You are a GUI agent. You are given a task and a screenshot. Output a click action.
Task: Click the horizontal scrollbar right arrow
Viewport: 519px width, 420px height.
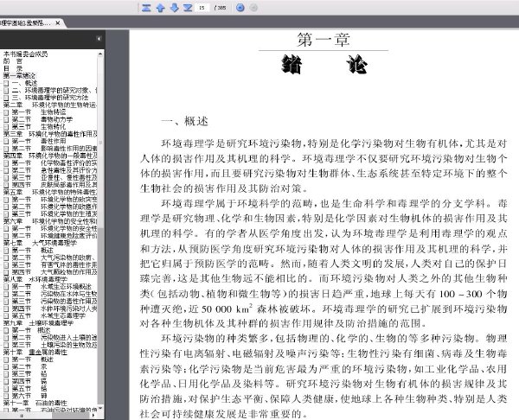(93, 416)
